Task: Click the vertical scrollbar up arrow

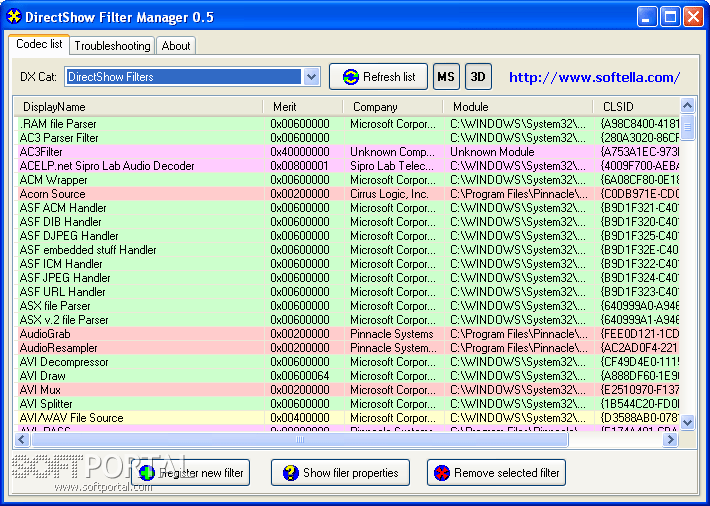Action: pos(687,106)
